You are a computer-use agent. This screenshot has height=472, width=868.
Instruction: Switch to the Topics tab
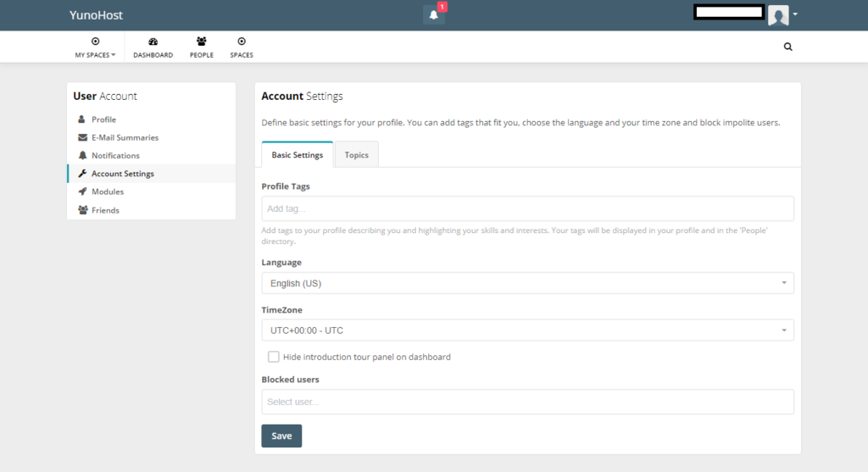(x=357, y=155)
